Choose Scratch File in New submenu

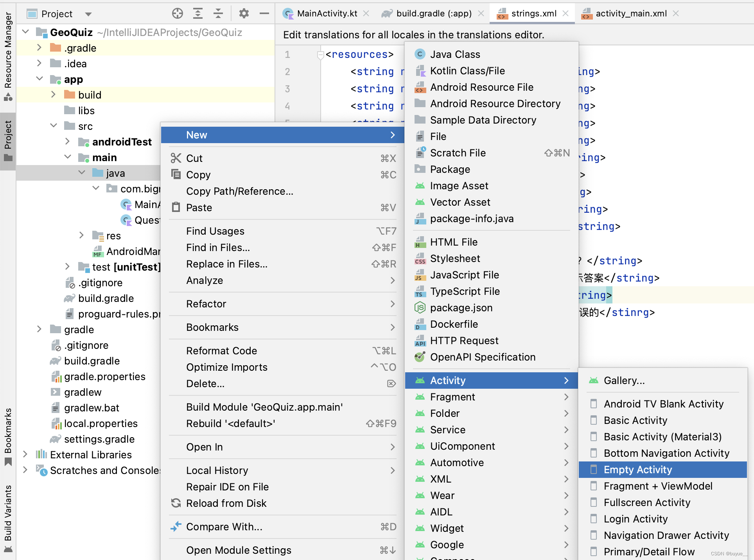coord(492,153)
